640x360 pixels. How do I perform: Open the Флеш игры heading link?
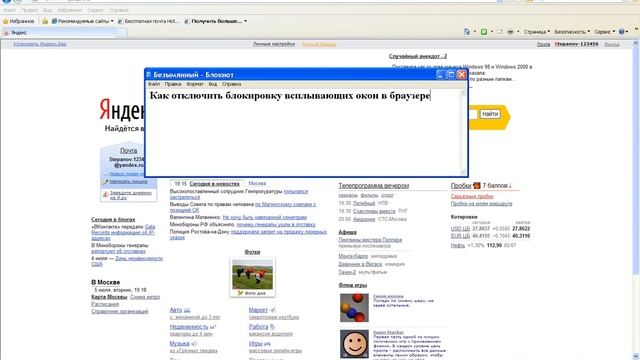pyautogui.click(x=353, y=285)
